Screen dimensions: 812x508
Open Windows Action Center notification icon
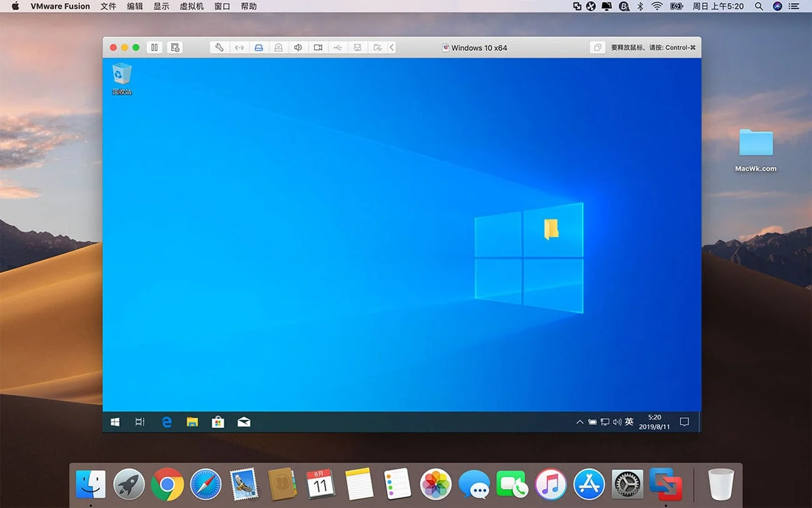[x=684, y=422]
